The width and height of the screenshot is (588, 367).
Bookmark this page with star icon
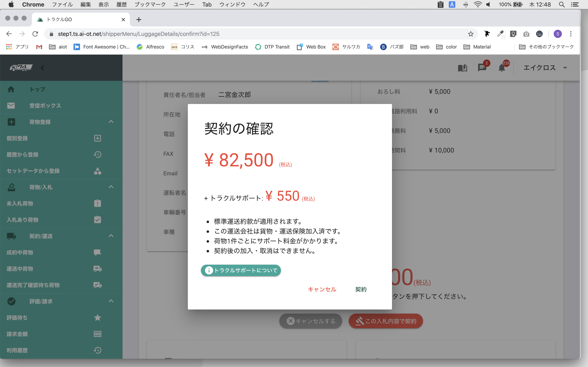pyautogui.click(x=471, y=34)
